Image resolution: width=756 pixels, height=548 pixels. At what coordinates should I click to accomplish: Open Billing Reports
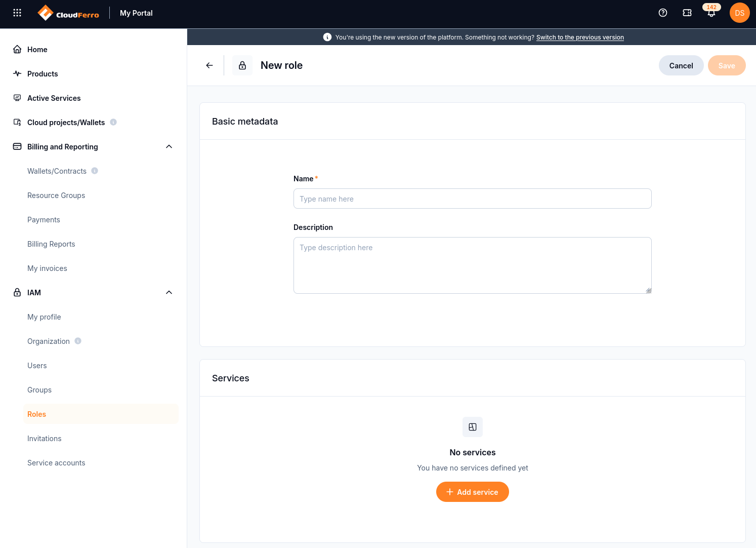click(x=51, y=244)
